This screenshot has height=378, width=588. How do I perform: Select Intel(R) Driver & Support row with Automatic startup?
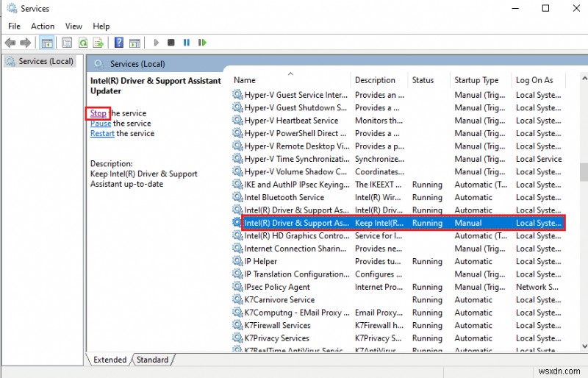(398, 210)
